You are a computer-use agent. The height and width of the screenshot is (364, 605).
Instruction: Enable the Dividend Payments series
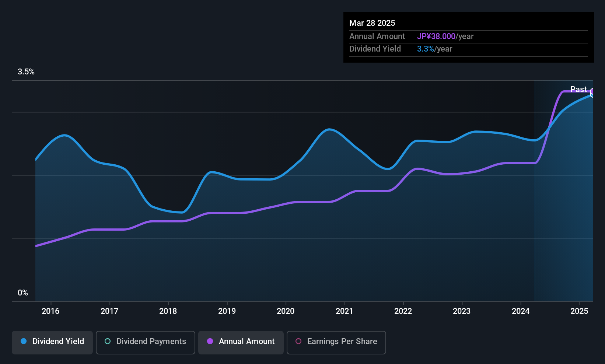pyautogui.click(x=145, y=342)
